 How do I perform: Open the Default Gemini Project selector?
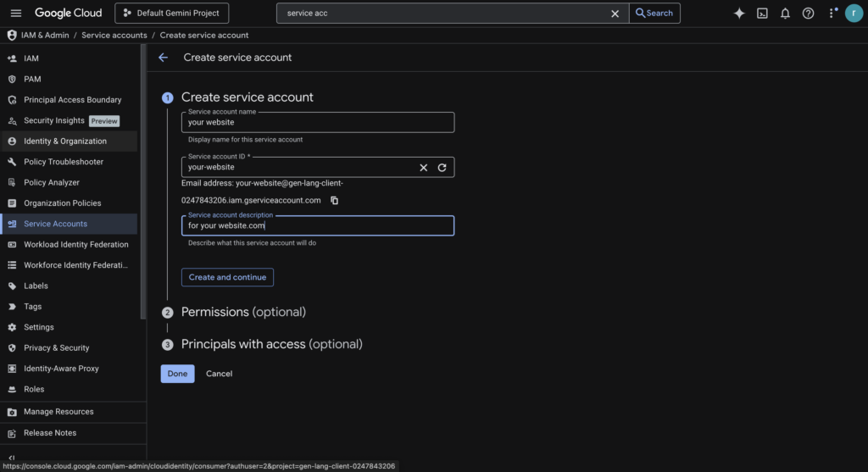171,13
